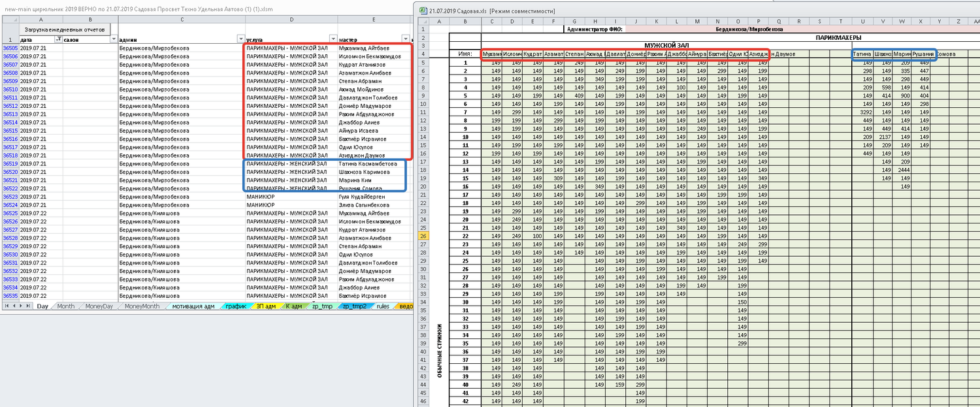Open the дата column filter dropdown
The image size is (980, 407).
[58, 40]
